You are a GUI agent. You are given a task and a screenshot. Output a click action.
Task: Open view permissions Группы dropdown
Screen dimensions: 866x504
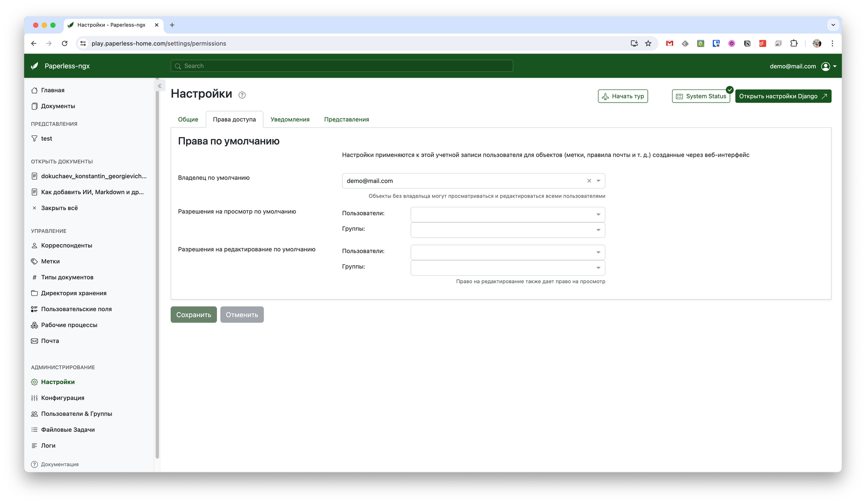click(507, 230)
